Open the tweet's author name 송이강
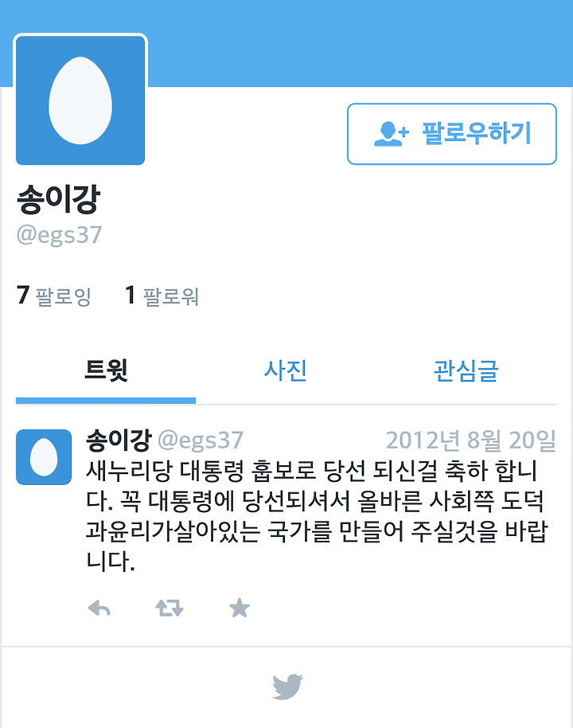The height and width of the screenshot is (728, 573). point(119,440)
